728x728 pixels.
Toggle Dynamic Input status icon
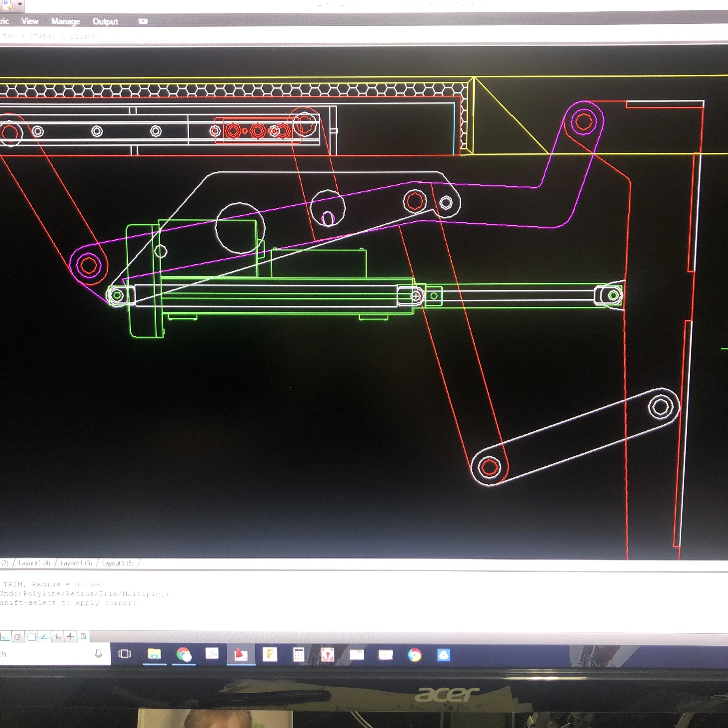point(57,637)
